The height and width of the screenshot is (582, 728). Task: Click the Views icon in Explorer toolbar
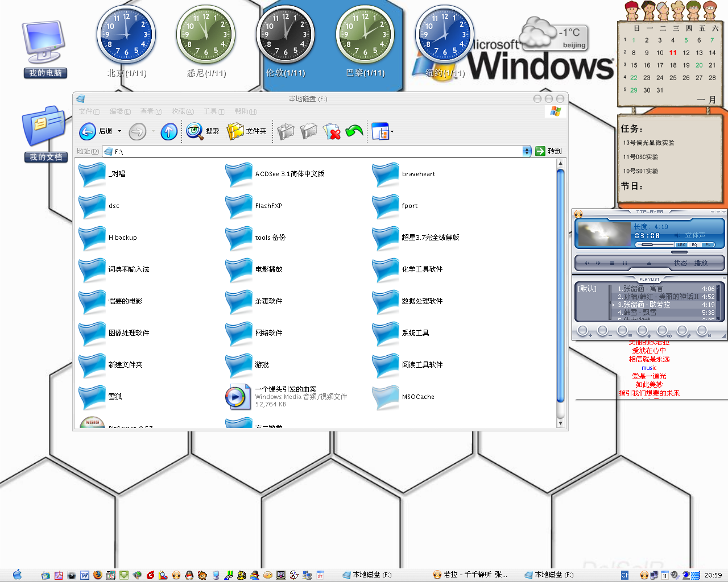tap(379, 132)
